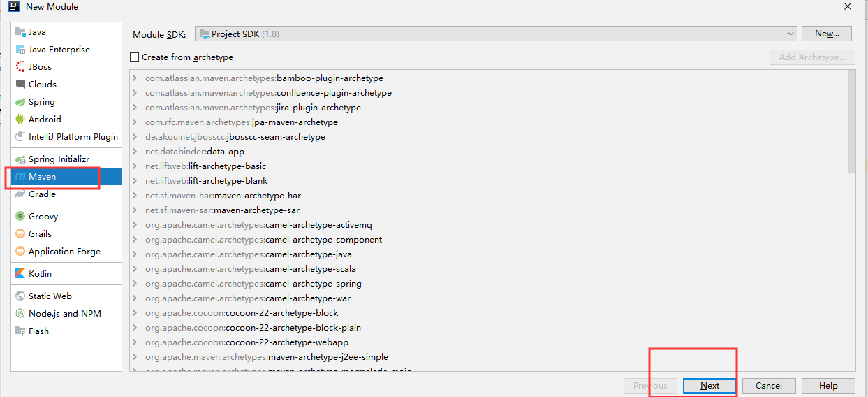Select the Static Web icon
This screenshot has width=868, height=397.
point(20,296)
